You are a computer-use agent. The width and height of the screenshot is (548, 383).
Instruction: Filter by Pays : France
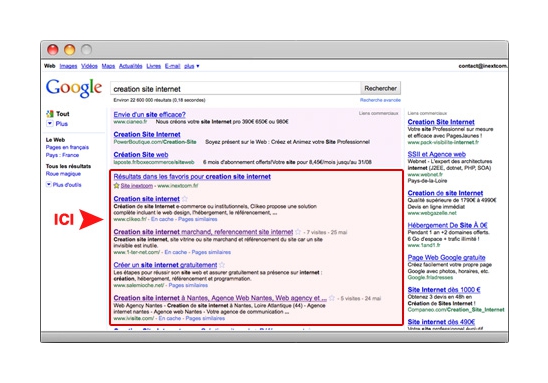tap(62, 155)
